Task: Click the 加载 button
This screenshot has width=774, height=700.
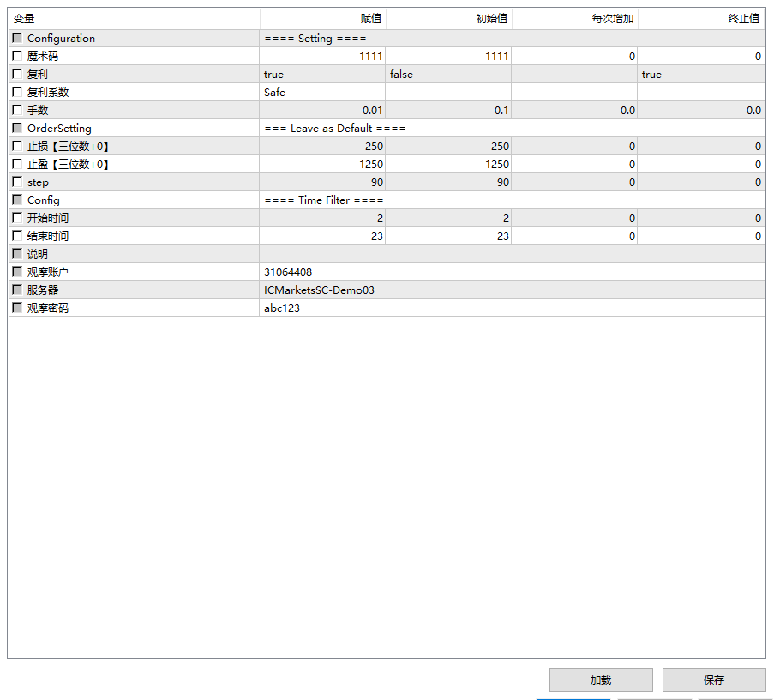Action: 599,680
